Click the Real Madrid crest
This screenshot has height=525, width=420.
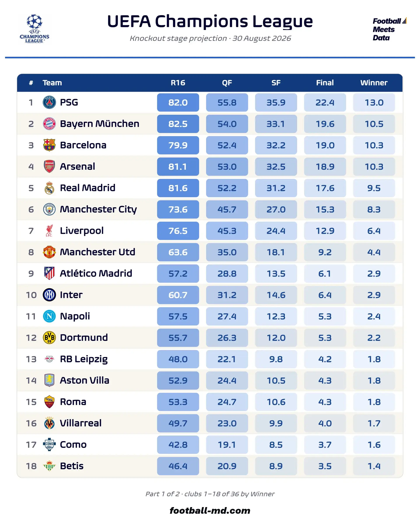[49, 188]
